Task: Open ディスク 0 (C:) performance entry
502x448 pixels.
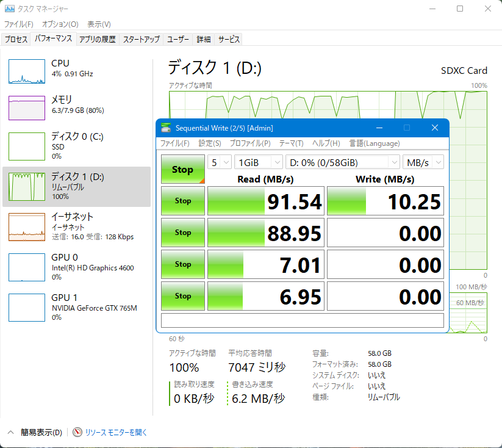Action: (76, 146)
